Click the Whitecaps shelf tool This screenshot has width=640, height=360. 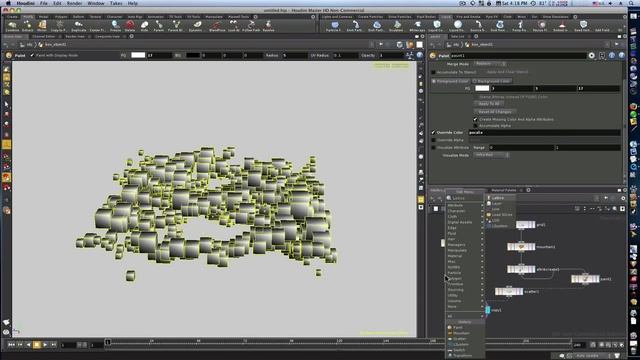417,26
